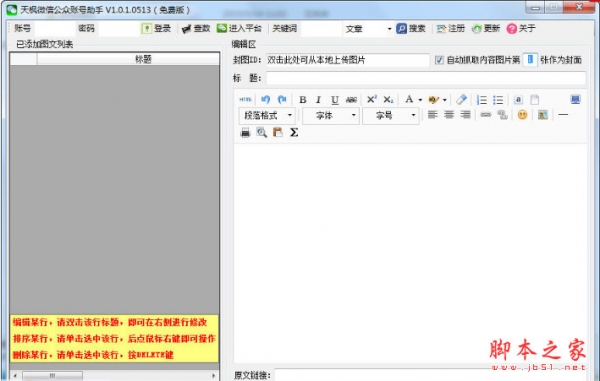The image size is (600, 381).
Task: Open the highlight color dropdown arrow
Action: [x=445, y=100]
